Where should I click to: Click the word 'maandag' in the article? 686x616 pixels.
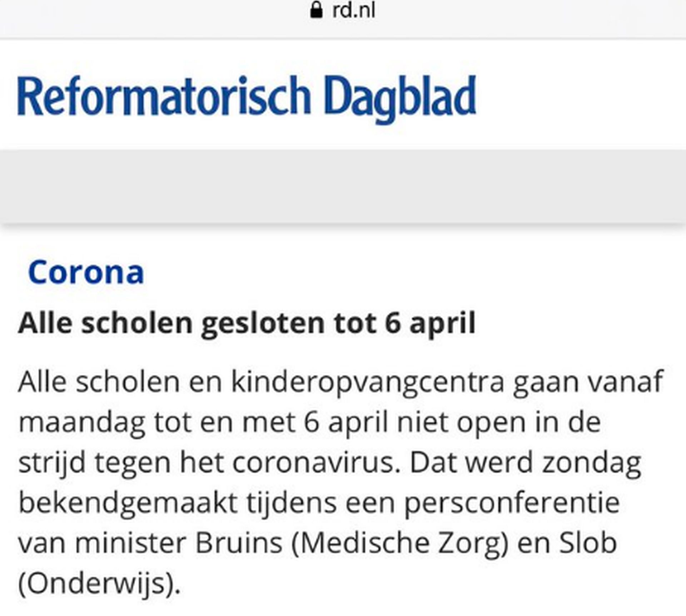[x=82, y=422]
